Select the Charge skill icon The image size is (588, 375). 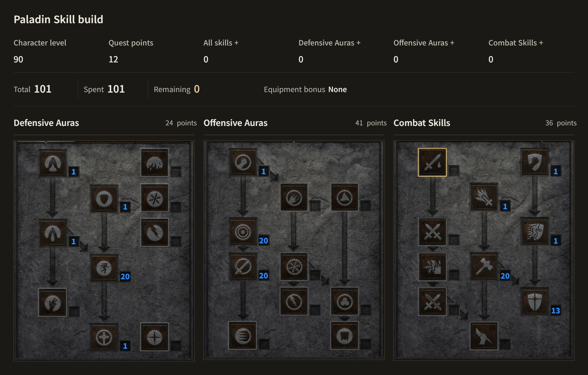(x=535, y=232)
